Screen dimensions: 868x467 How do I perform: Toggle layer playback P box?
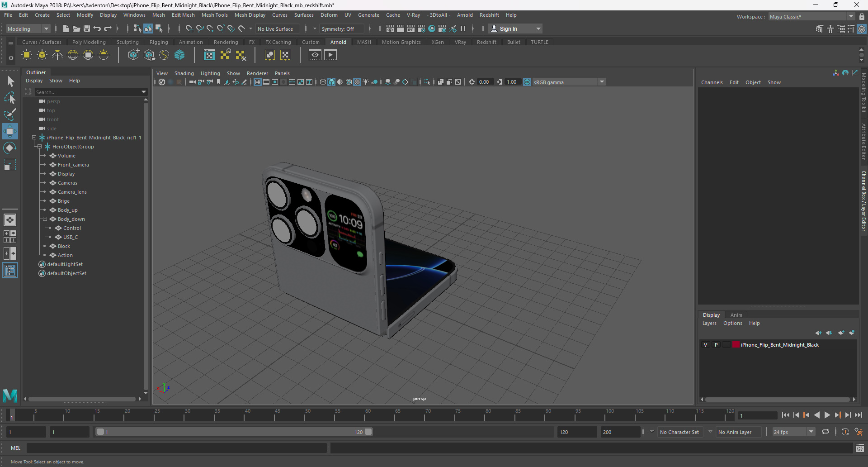[716, 345]
